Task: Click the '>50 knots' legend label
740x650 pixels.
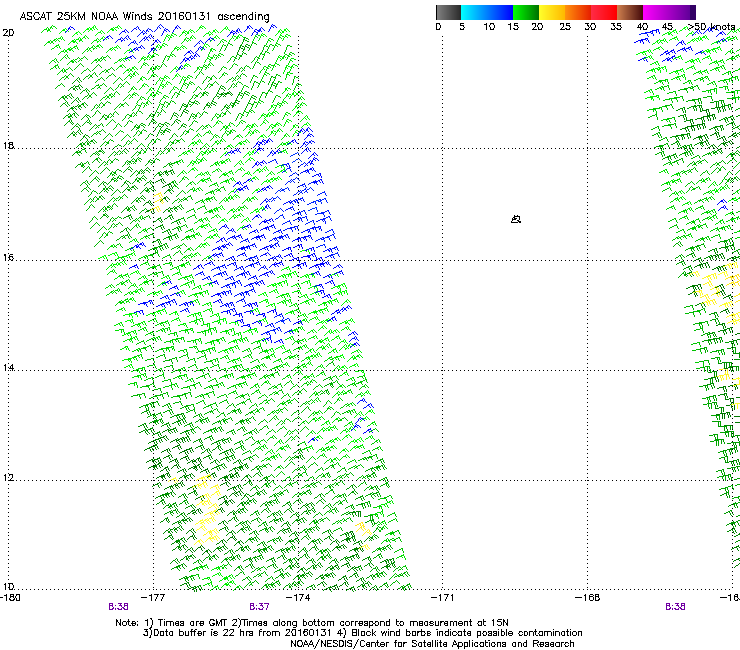Action: [x=712, y=27]
